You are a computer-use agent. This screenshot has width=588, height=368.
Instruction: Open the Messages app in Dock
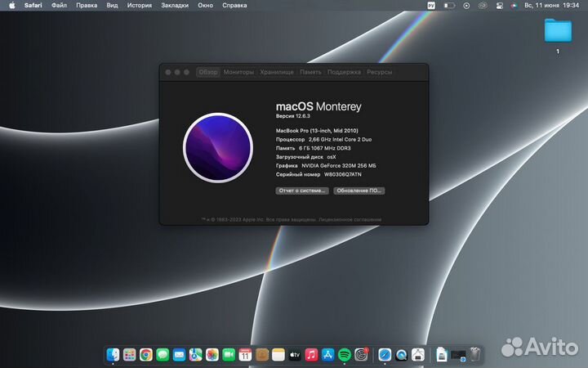tap(163, 354)
